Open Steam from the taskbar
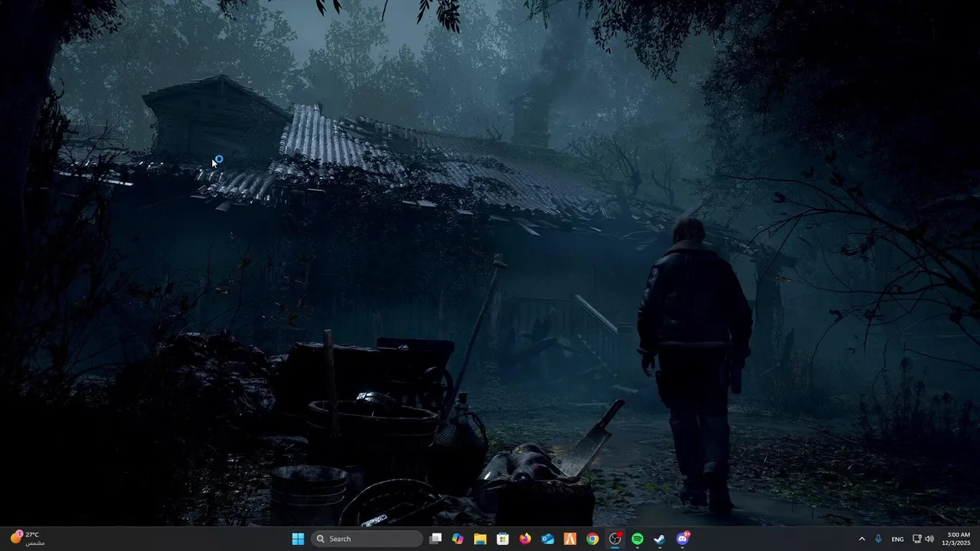 659,539
